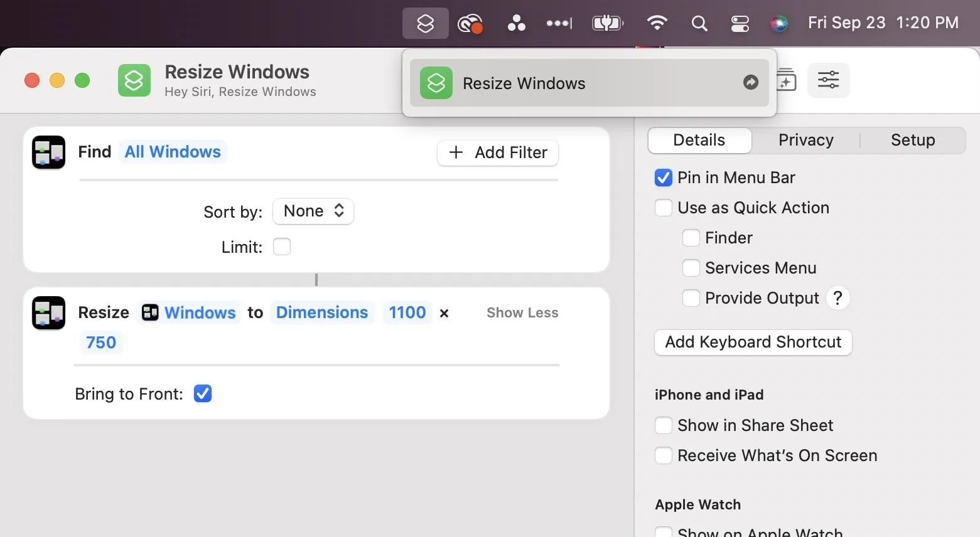
Task: Edit the width value 1100
Action: click(x=407, y=312)
